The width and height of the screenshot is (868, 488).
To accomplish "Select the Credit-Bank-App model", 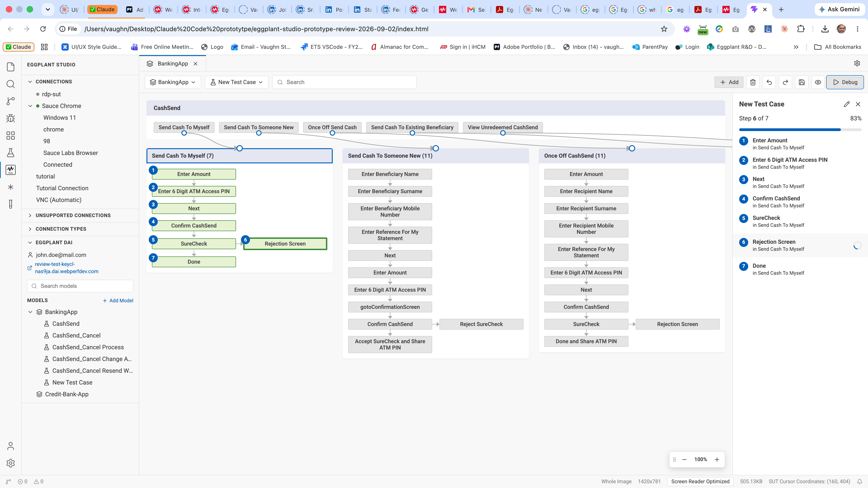I will click(67, 394).
